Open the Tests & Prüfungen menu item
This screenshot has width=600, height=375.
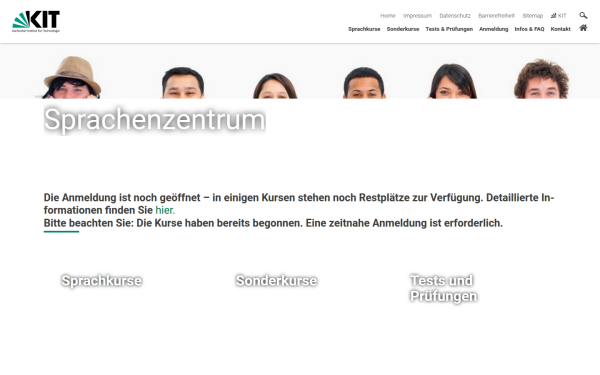pos(449,29)
